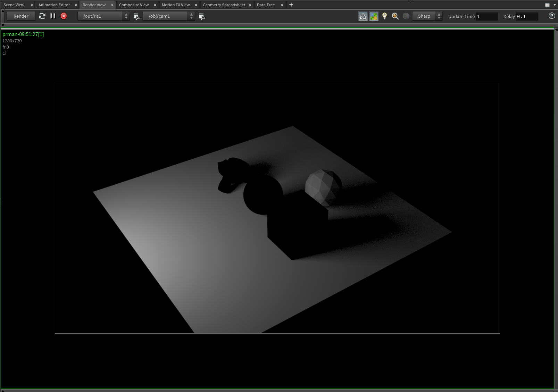Open the Geometry Spreadsheet tab

click(224, 5)
